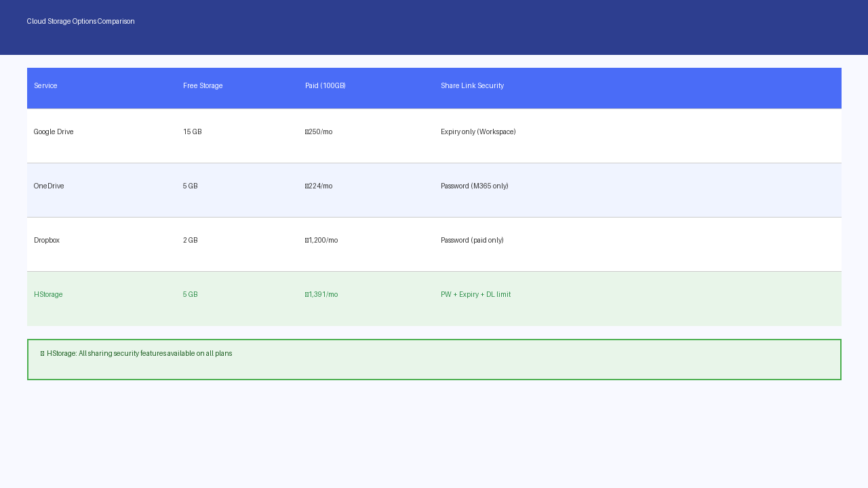The width and height of the screenshot is (868, 488).
Task: Click the Password (M365 only) cell
Action: tap(474, 186)
